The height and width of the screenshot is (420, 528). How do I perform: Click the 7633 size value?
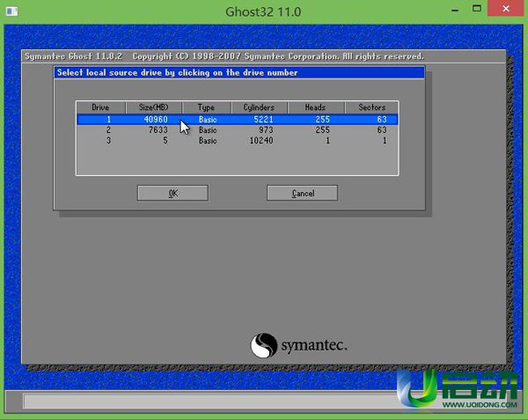158,130
